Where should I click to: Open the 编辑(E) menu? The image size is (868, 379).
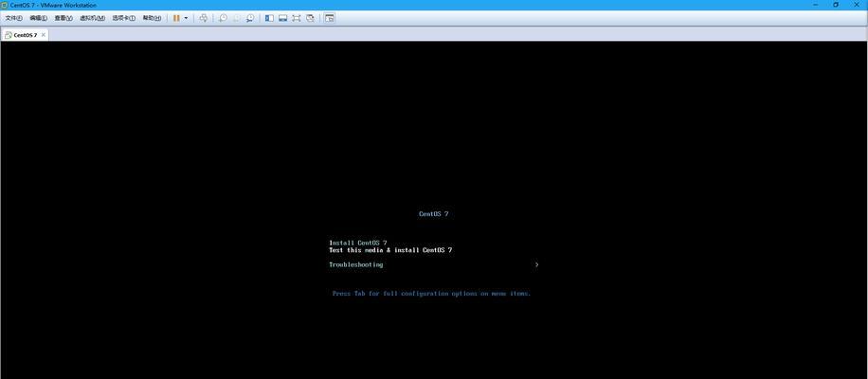point(38,18)
